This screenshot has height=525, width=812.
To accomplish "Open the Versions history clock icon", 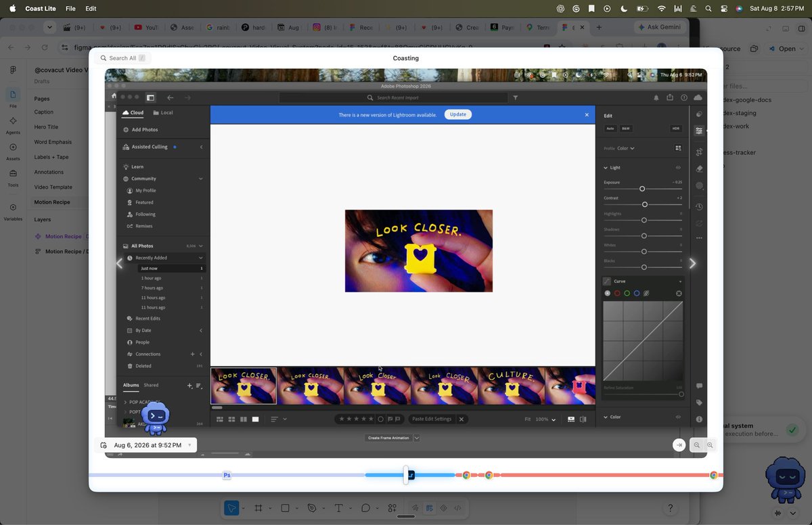I will [699, 207].
